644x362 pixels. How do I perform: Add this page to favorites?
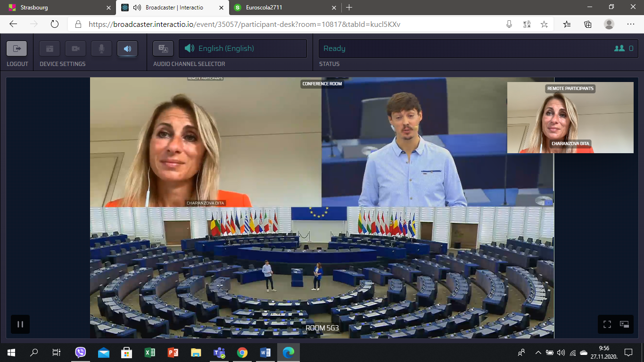pos(544,25)
